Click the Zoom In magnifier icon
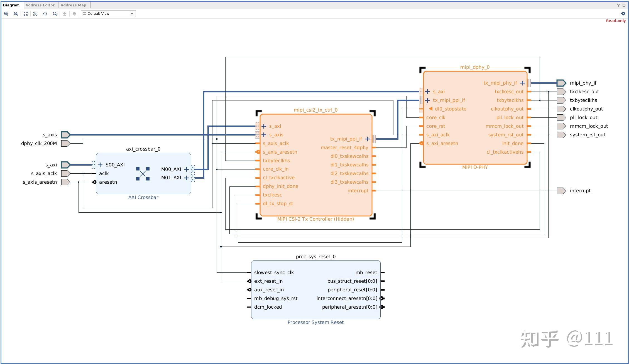The width and height of the screenshot is (629, 364). (x=6, y=14)
